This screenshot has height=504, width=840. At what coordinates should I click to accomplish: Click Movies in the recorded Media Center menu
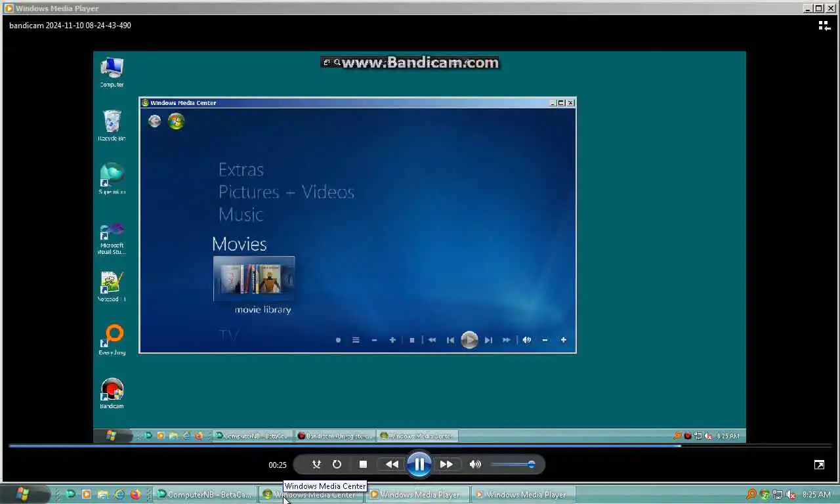click(x=239, y=244)
